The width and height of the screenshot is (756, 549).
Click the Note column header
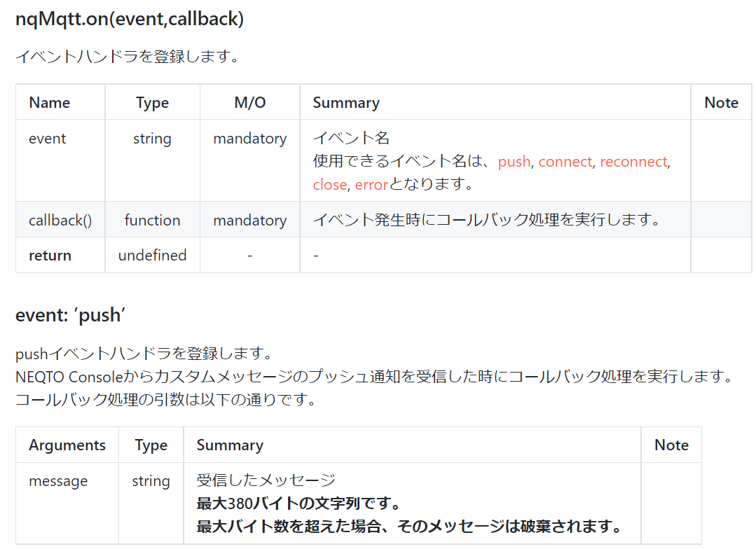(x=721, y=102)
